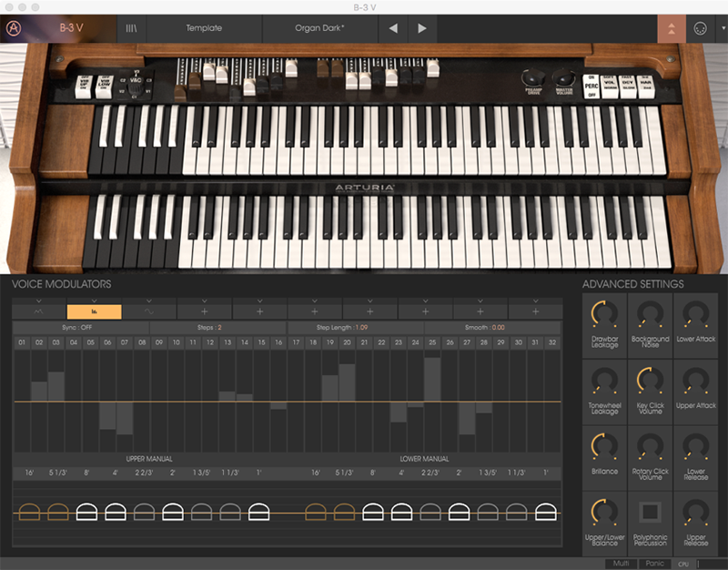Switch to the highlighted step sequencer tab
This screenshot has height=570, width=728.
[95, 311]
